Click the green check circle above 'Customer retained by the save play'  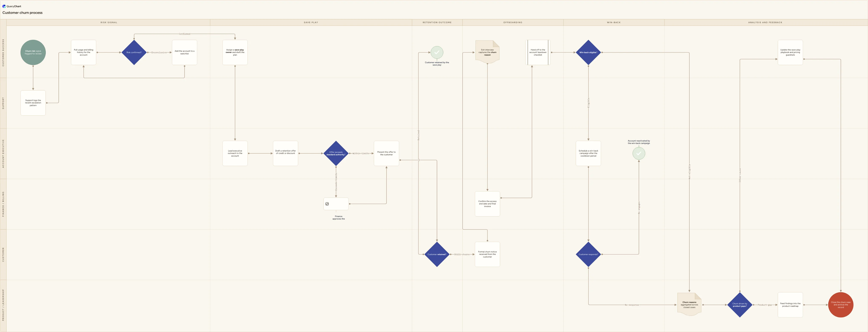pos(437,52)
